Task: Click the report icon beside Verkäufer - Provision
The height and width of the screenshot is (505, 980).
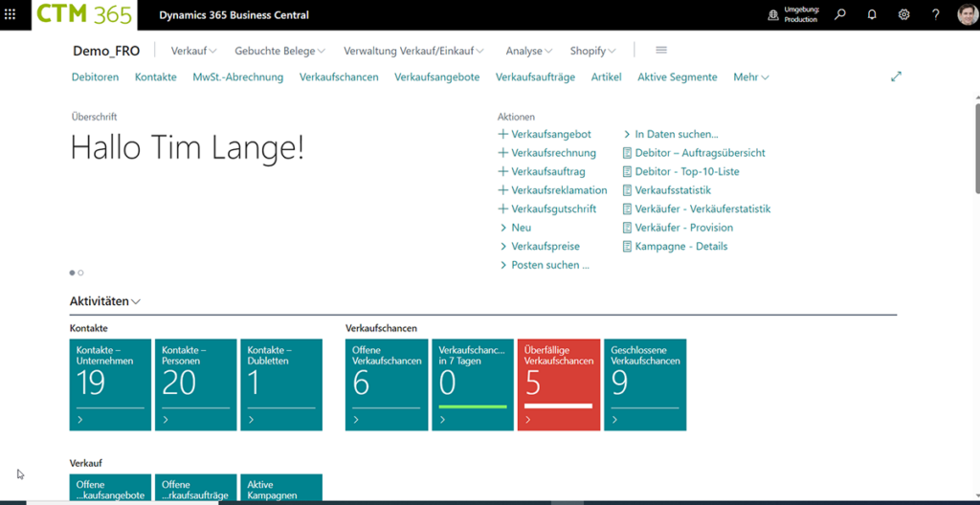Action: [x=627, y=228]
